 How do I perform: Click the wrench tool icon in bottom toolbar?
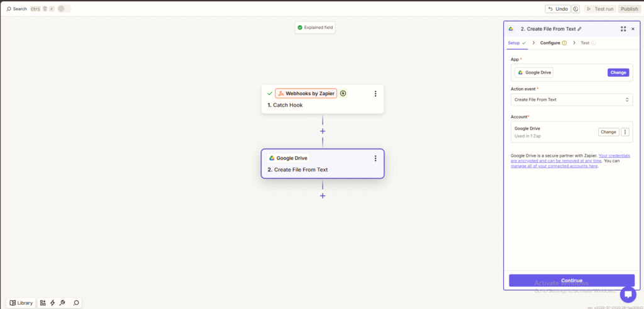coord(62,303)
